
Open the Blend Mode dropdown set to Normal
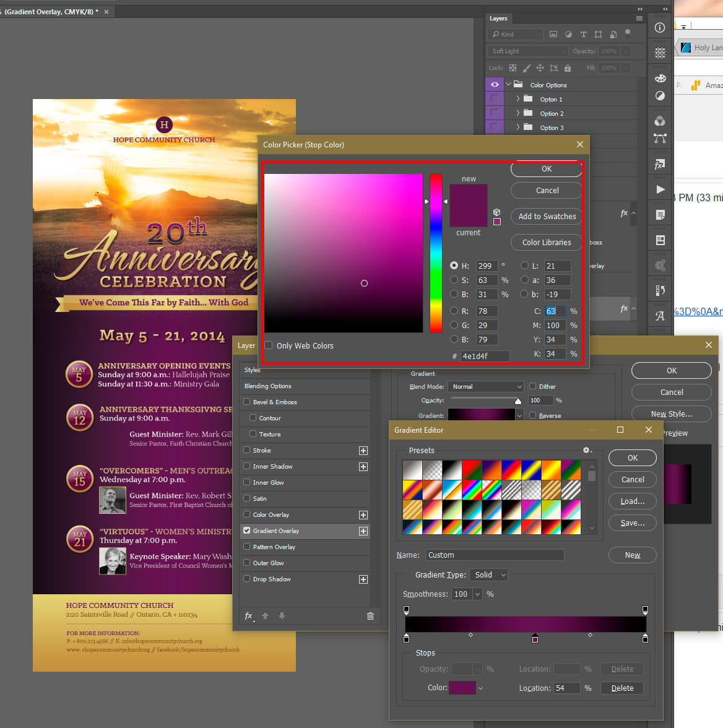click(x=486, y=386)
